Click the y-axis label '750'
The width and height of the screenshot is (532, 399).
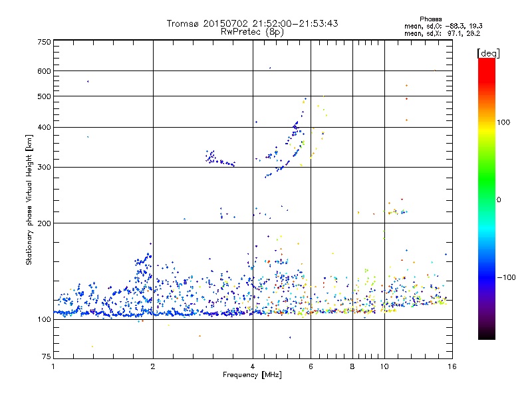point(45,42)
